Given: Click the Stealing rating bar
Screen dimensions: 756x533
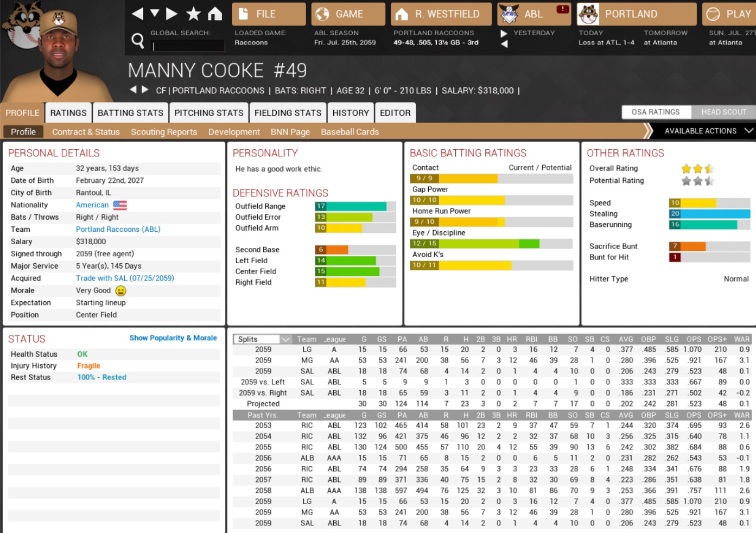Looking at the screenshot, I should [709, 214].
